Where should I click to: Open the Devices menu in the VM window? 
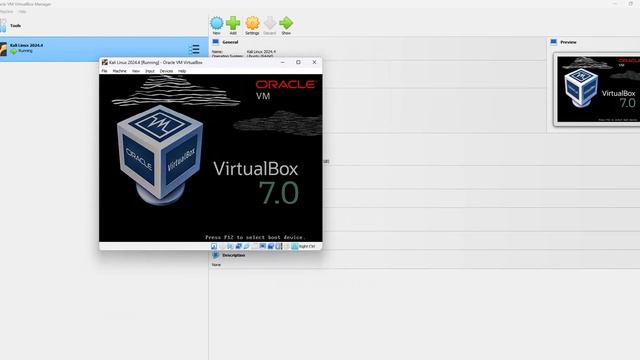(166, 71)
